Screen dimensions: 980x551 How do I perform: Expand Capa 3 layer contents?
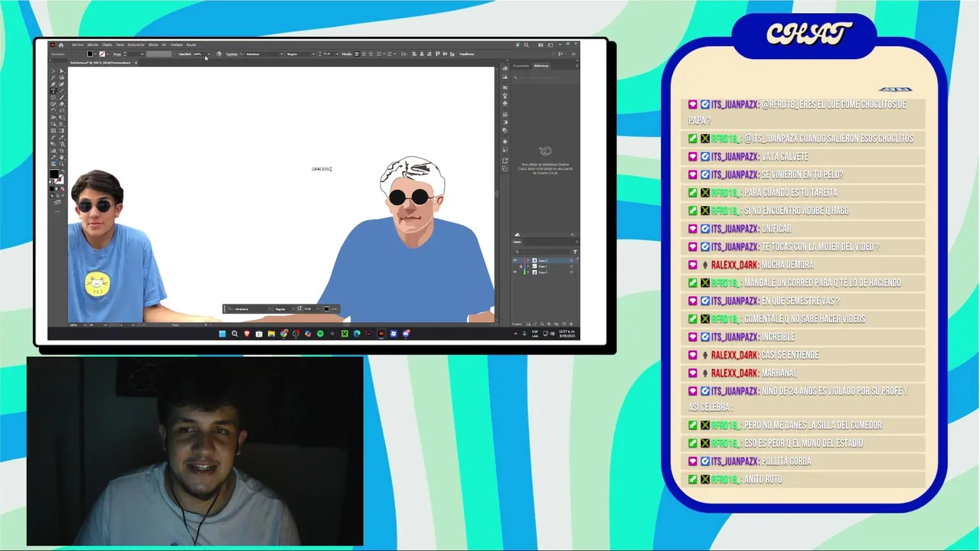[528, 272]
